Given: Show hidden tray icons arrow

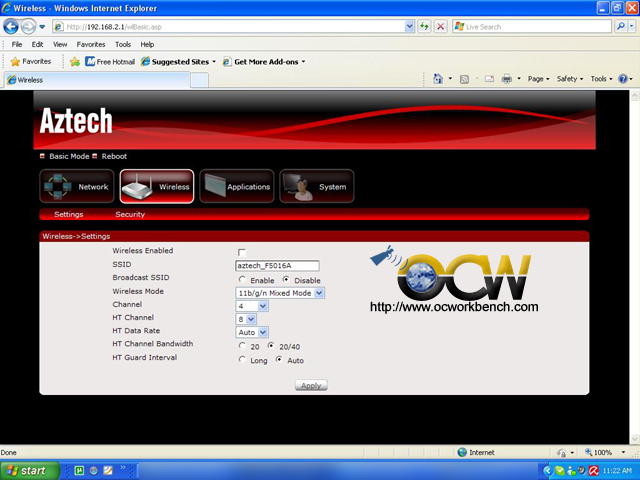Looking at the screenshot, I should pyautogui.click(x=548, y=471).
